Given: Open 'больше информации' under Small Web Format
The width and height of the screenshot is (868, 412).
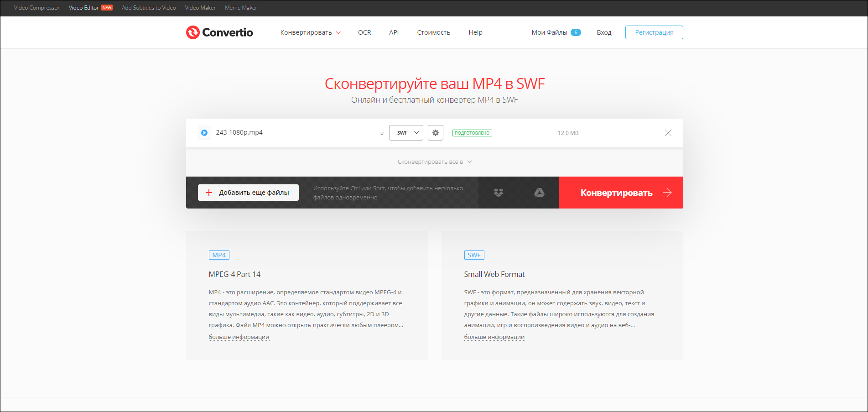Looking at the screenshot, I should (x=494, y=337).
